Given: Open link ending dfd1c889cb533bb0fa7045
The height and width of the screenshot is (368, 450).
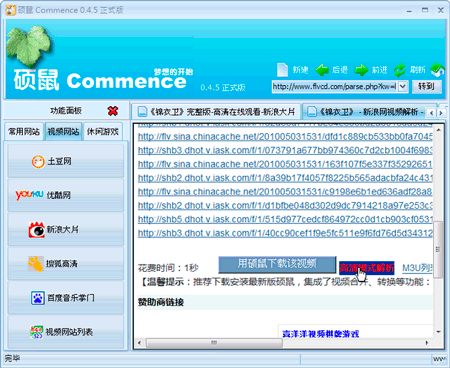Looking at the screenshot, I should [x=285, y=137].
